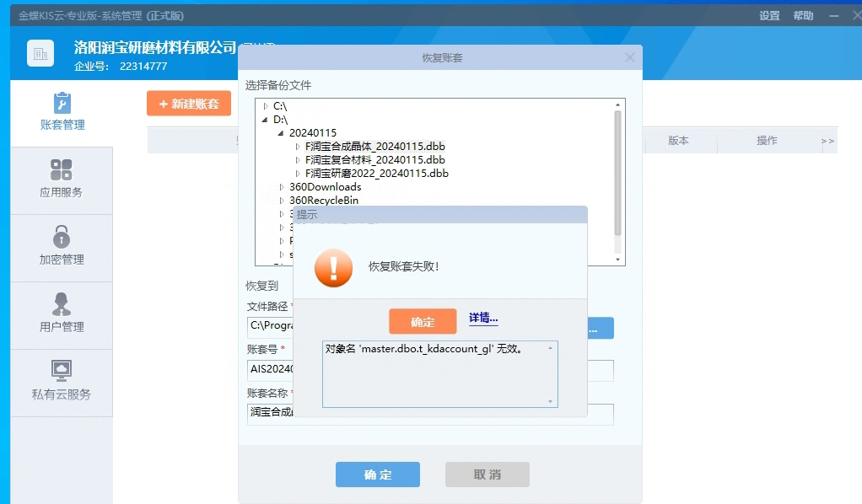Click the 新建账套 button
The height and width of the screenshot is (504, 862).
[189, 104]
